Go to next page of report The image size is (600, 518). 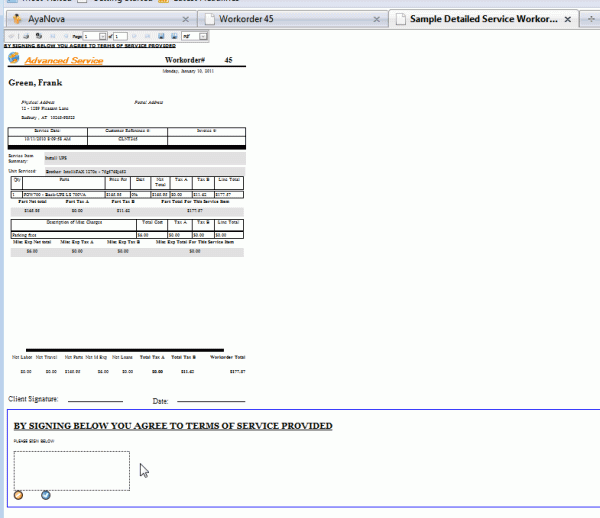[134, 36]
